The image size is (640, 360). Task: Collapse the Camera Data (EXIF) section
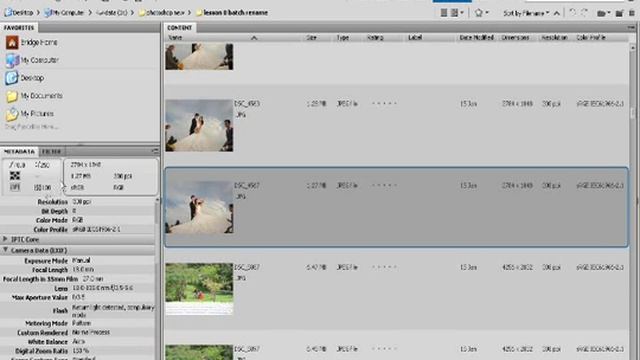[5, 250]
